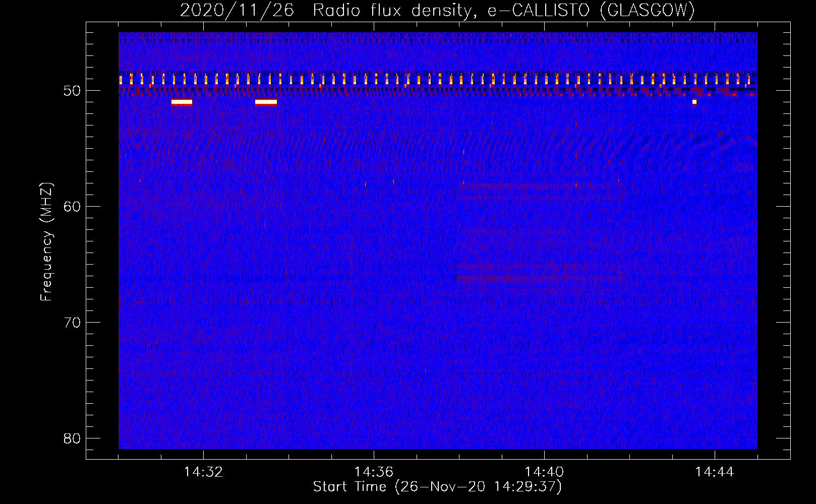Pick the 14:44 time tick label

pos(715,472)
